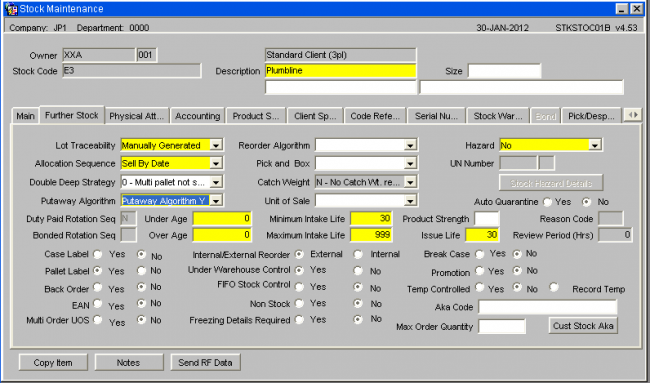Viewport: 650px width, 383px height.
Task: Set Multi Order UOS to Yes
Action: 98,320
